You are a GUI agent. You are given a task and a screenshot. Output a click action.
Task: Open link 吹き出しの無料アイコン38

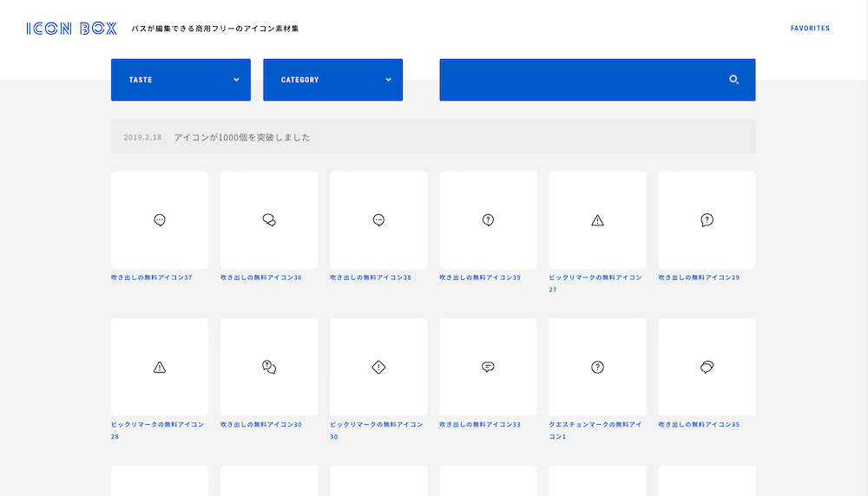(x=371, y=277)
